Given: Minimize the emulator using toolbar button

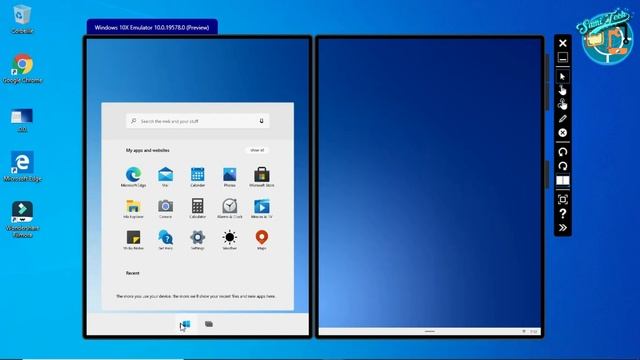Looking at the screenshot, I should tap(562, 57).
